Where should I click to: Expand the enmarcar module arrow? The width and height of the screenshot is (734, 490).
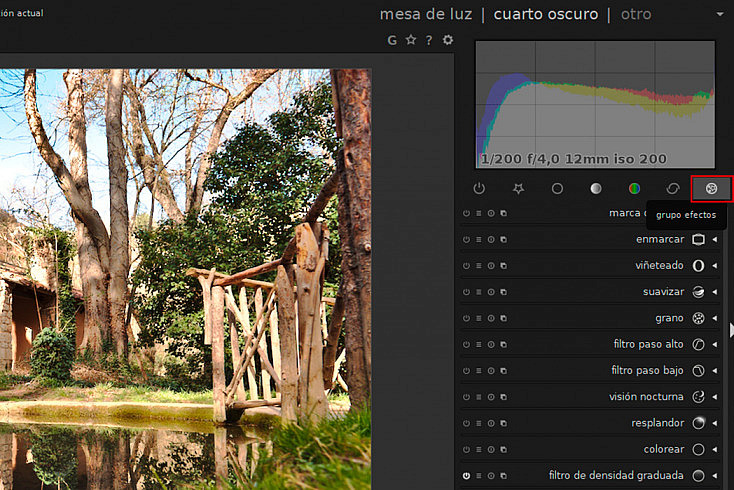coord(715,239)
